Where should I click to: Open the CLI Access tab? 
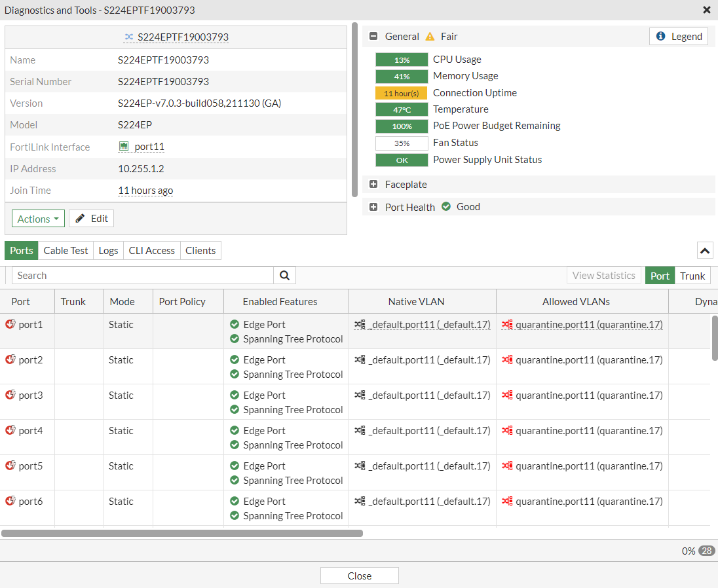click(151, 250)
